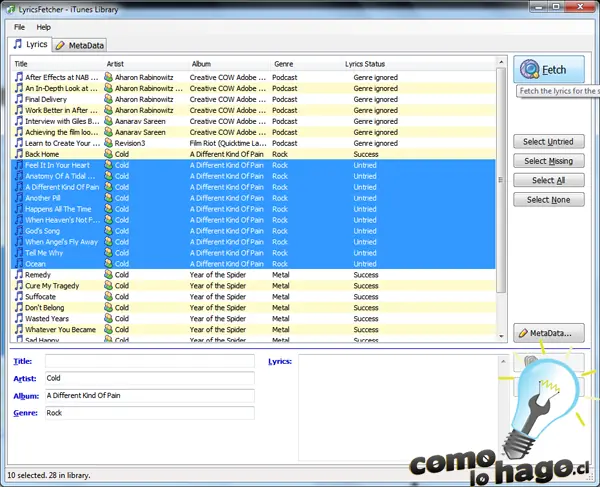Click the Artist input field containing Cold
Image resolution: width=600 pixels, height=487 pixels.
click(x=150, y=378)
